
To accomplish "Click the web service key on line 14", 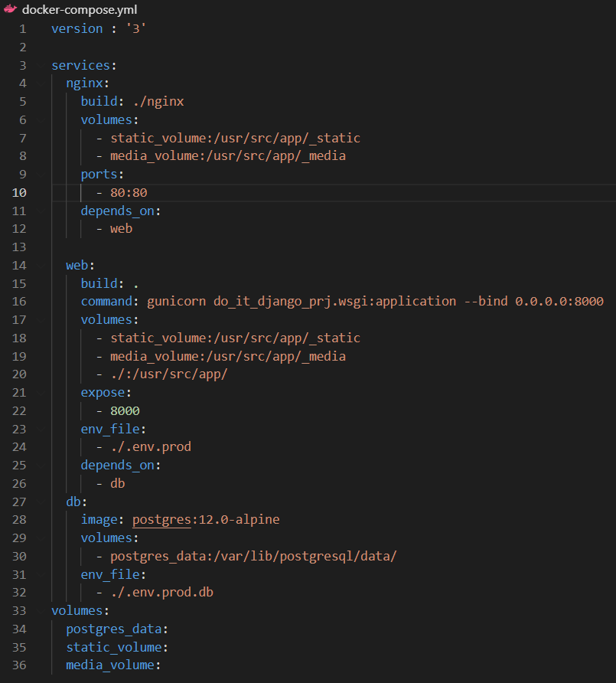I will 80,265.
